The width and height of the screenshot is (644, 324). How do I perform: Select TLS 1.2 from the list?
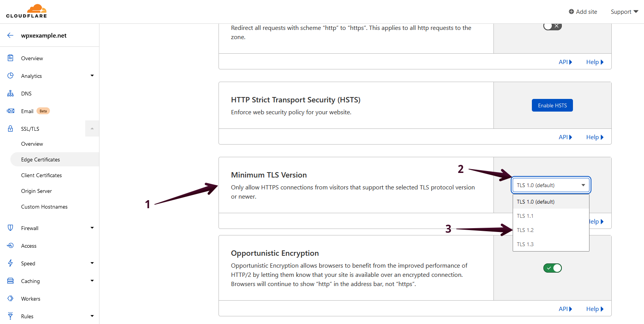(x=525, y=230)
